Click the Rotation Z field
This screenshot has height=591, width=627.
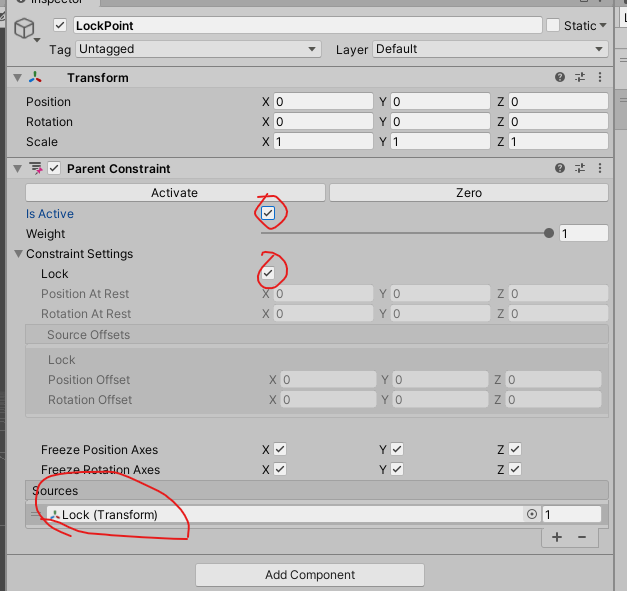tap(558, 122)
